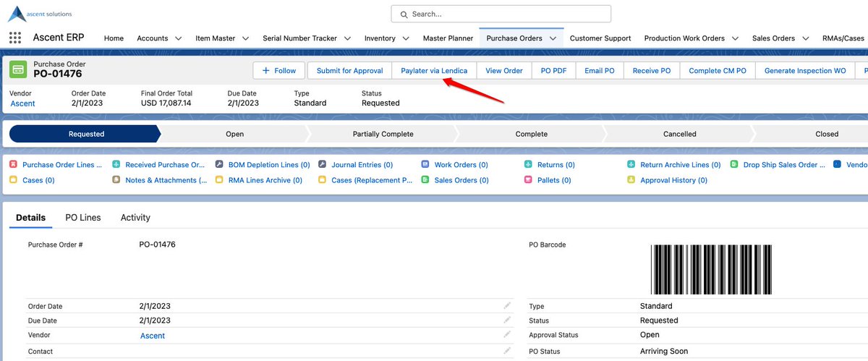Click the Purchase Order Lines related list icon

[x=13, y=165]
